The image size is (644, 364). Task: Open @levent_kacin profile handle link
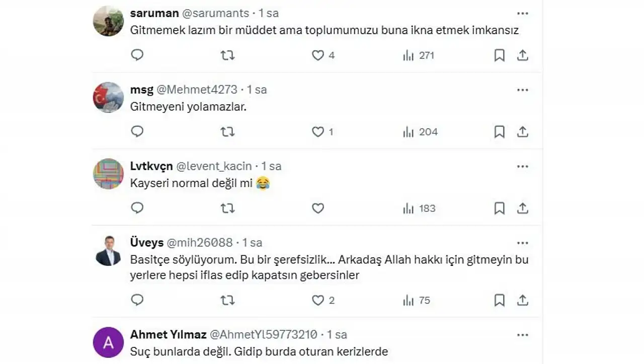tap(215, 166)
